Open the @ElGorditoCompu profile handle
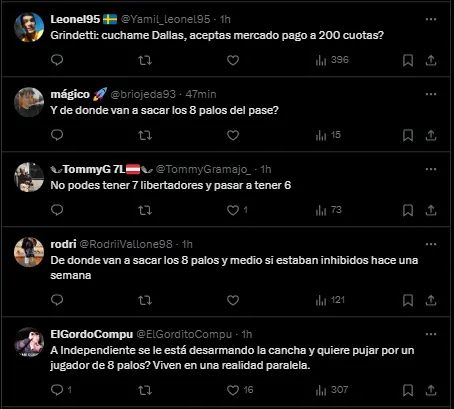454x409 pixels. tap(184, 334)
